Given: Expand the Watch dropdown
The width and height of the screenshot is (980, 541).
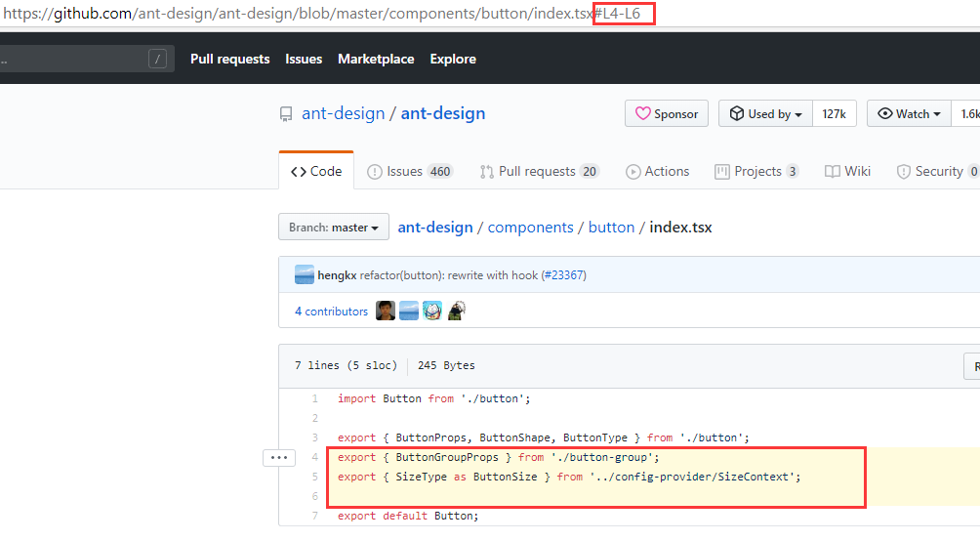Looking at the screenshot, I should (909, 113).
